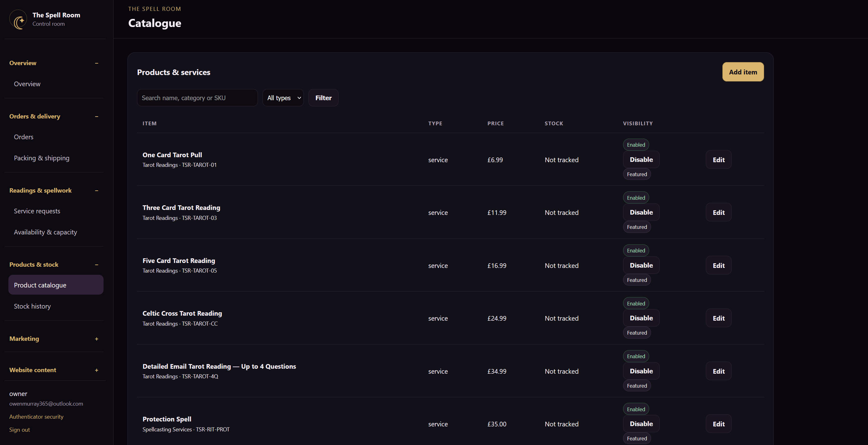Disable Celtic Cross Tarot Reading
This screenshot has width=868, height=445.
pyautogui.click(x=641, y=318)
